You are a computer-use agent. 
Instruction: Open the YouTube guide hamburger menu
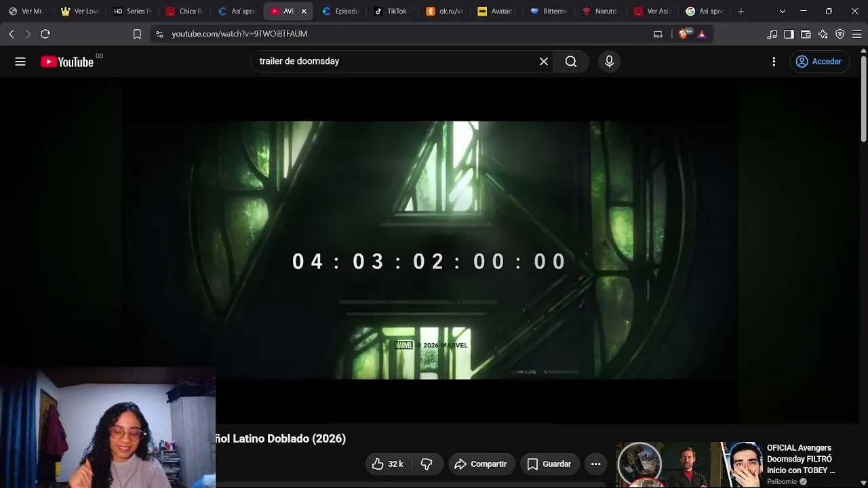[20, 62]
